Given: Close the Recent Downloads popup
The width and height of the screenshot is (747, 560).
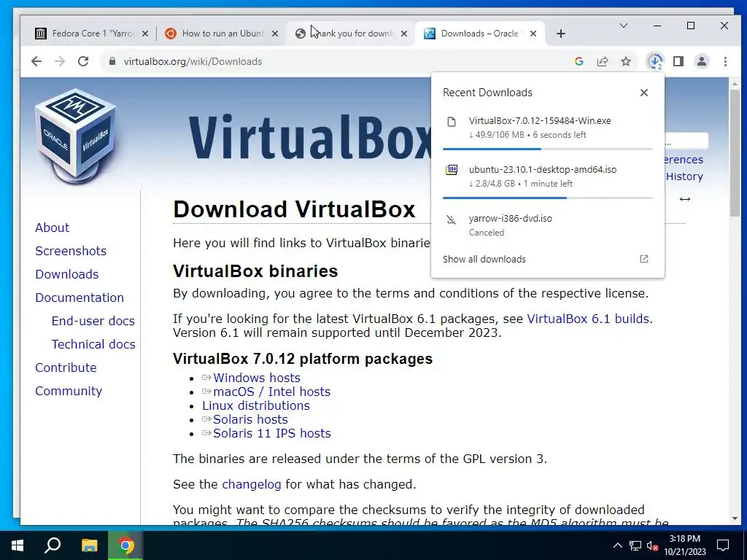Looking at the screenshot, I should click(644, 93).
